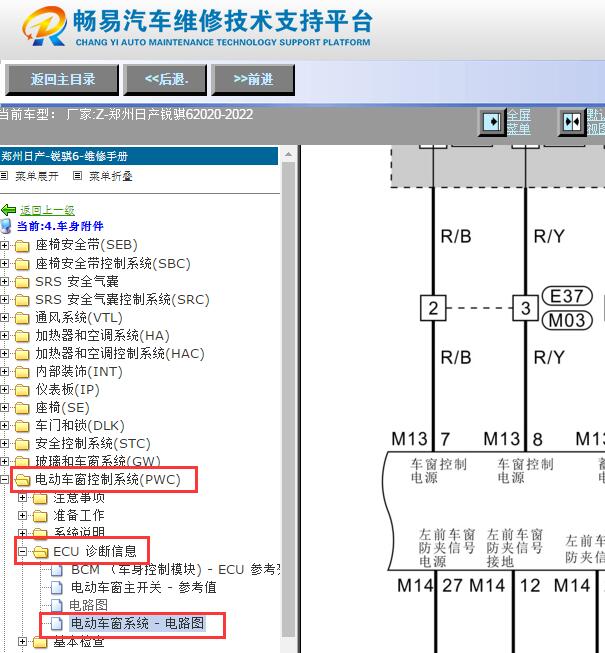Image resolution: width=605 pixels, height=653 pixels.
Task: Expand the 注意事项 subfolder
Action: coord(22,498)
